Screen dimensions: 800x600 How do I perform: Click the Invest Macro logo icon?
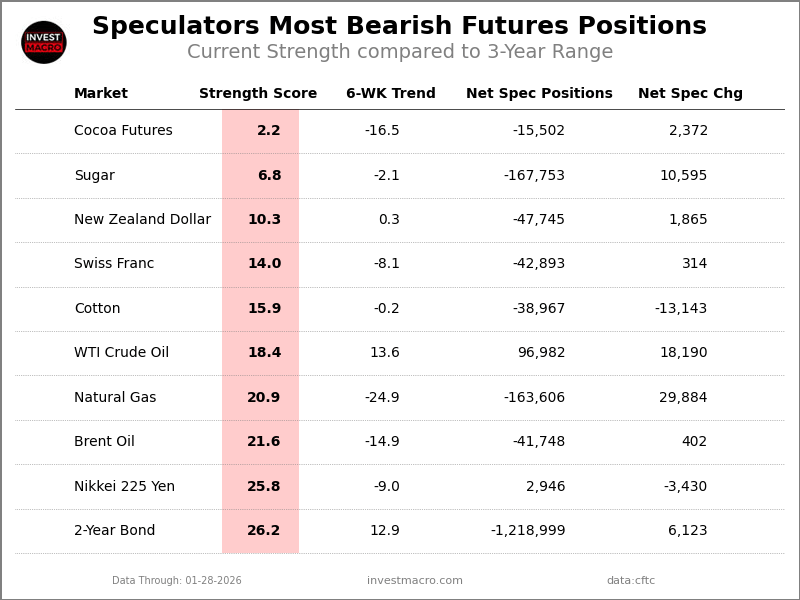[x=44, y=42]
